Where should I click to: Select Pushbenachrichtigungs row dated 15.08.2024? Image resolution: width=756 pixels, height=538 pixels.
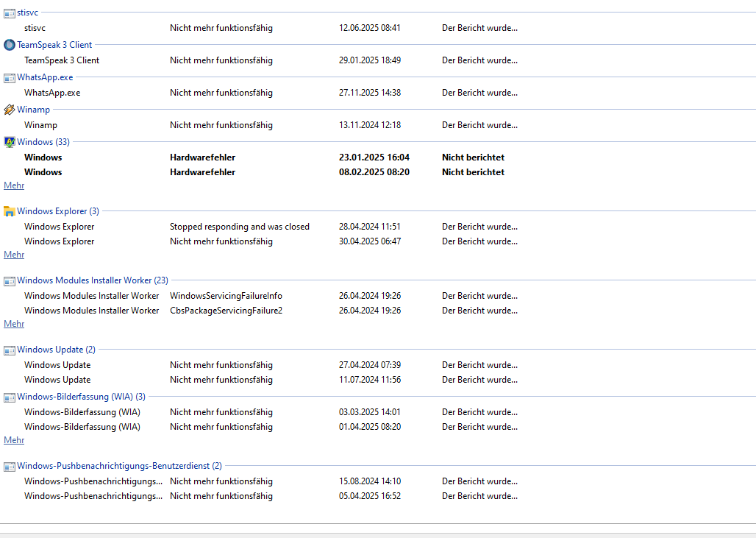(x=271, y=481)
